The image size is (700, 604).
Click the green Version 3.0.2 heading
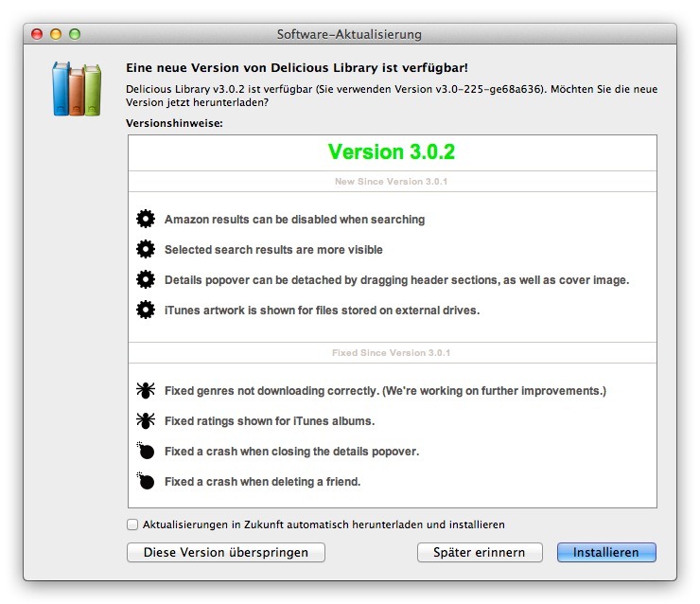392,152
